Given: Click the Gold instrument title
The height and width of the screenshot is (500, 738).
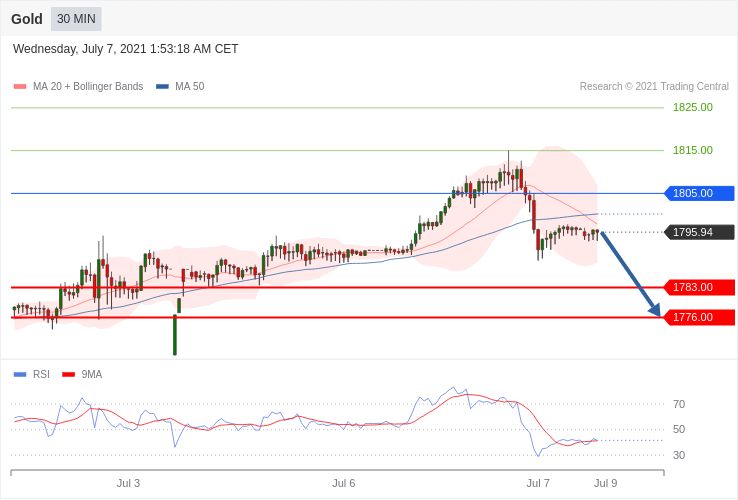Looking at the screenshot, I should [x=27, y=19].
